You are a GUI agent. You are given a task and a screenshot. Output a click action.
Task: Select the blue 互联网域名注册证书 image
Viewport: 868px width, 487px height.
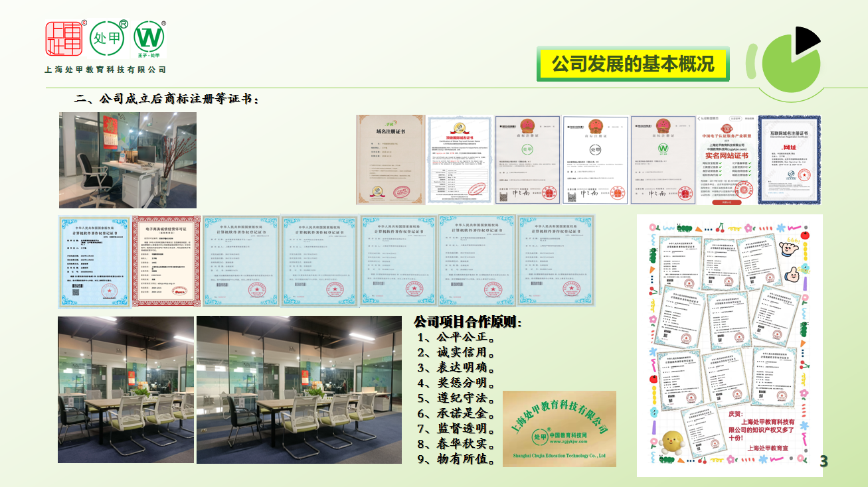789,159
